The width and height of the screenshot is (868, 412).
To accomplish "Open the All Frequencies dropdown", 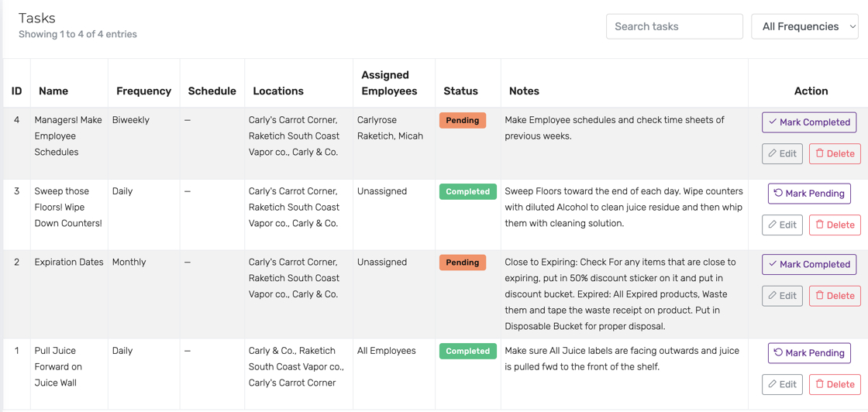I will tap(804, 26).
